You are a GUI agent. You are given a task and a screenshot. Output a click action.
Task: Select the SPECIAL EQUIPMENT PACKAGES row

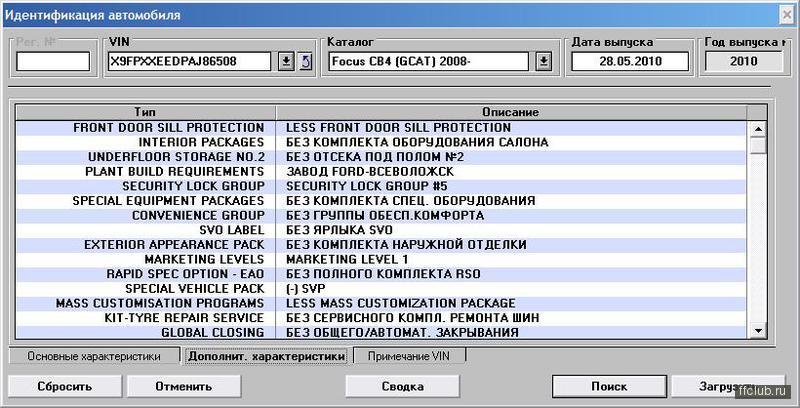[382, 200]
